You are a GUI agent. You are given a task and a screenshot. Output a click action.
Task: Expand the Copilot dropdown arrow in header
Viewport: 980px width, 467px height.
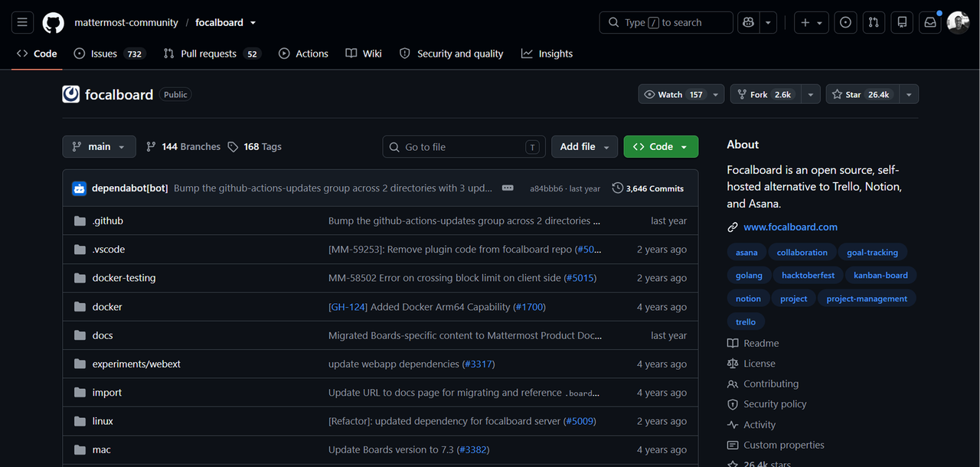[769, 22]
